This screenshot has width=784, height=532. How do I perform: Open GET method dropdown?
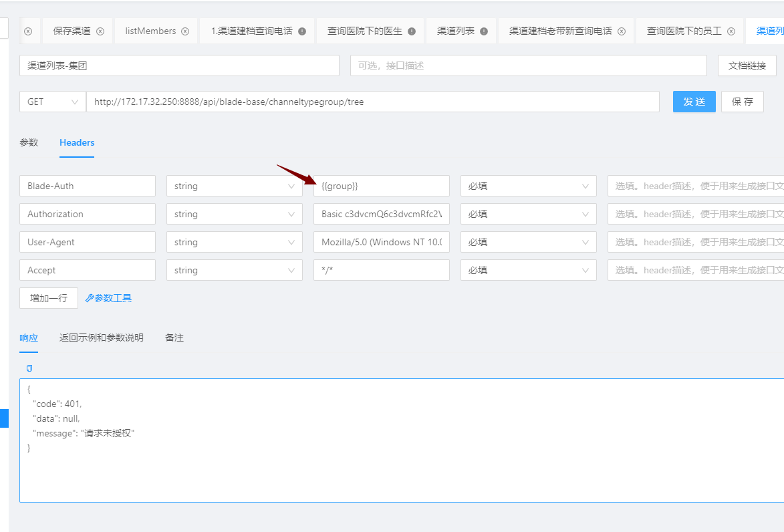tap(53, 102)
